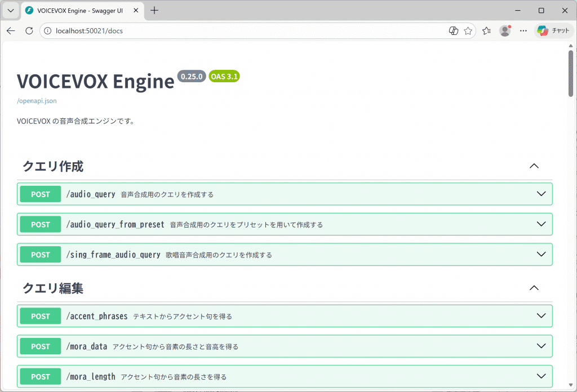Screen dimensions: 577x392
Task: Reload the page with refresh icon
Action: point(29,31)
